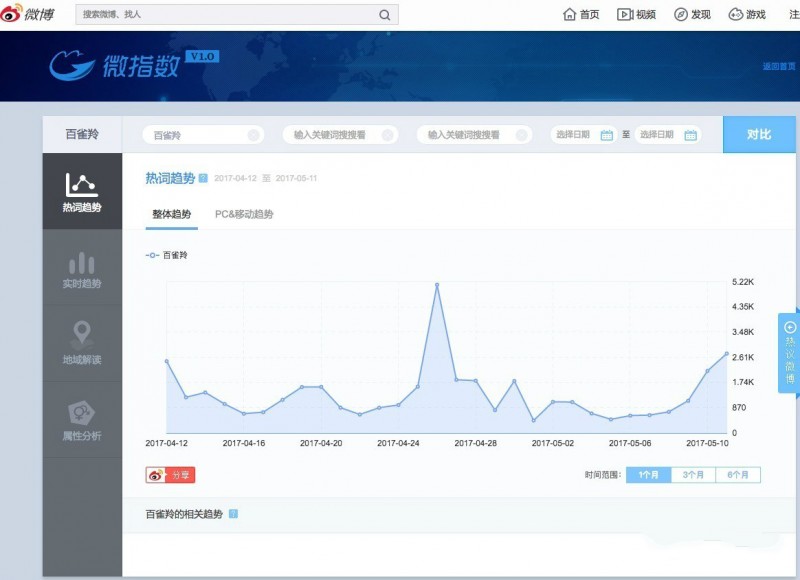
Task: Click help icon beside 百雀羚的相关趋势
Action: 233,514
